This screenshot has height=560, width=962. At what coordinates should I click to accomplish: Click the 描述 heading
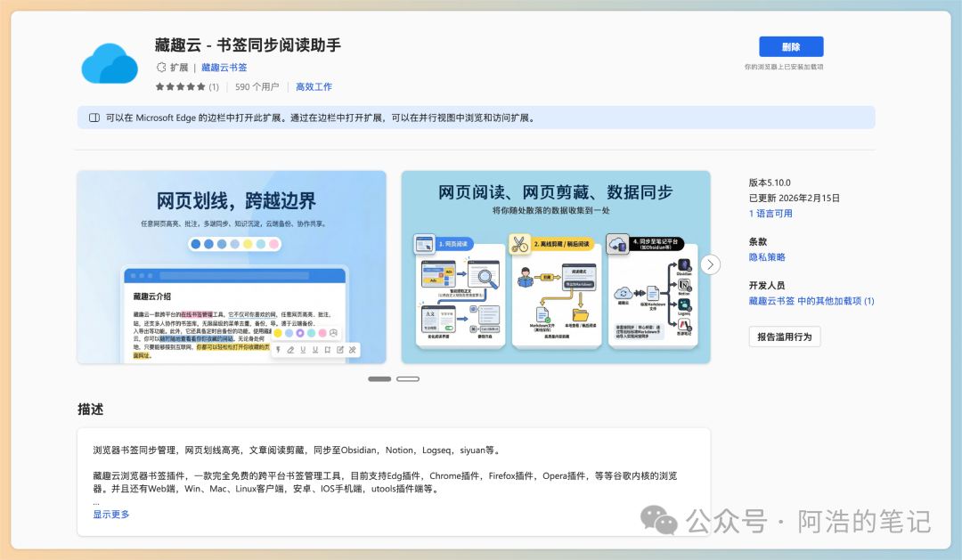click(x=90, y=410)
